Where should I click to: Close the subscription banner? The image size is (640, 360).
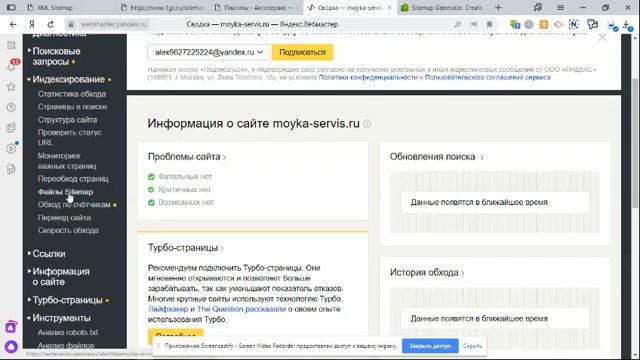[602, 38]
